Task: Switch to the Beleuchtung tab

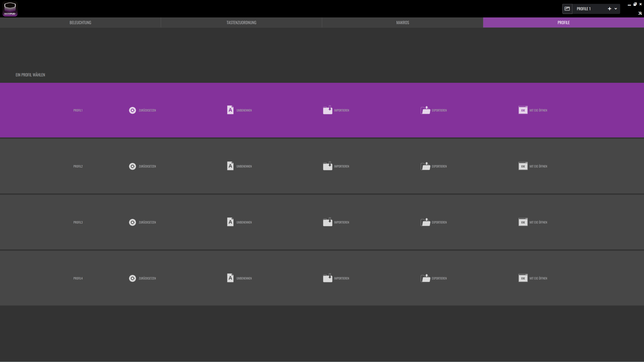Action: click(x=80, y=22)
